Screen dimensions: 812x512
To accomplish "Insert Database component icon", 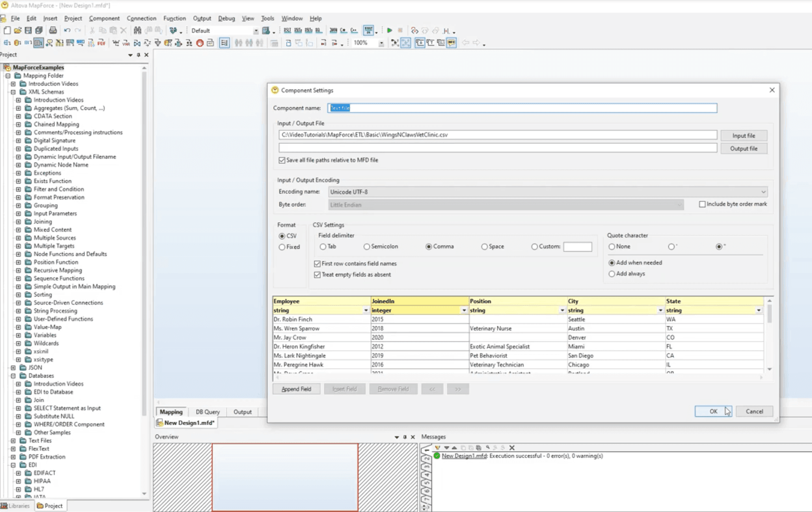I will click(x=17, y=43).
